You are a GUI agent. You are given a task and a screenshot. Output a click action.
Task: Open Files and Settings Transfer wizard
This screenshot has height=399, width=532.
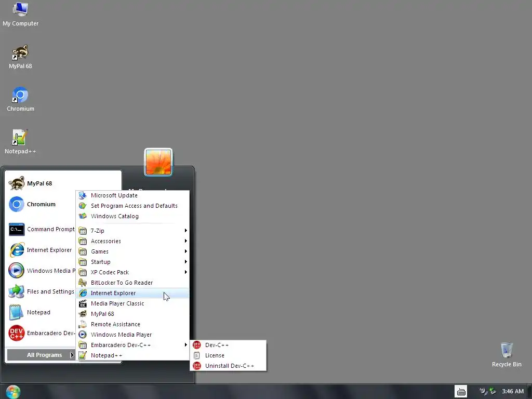(x=41, y=291)
